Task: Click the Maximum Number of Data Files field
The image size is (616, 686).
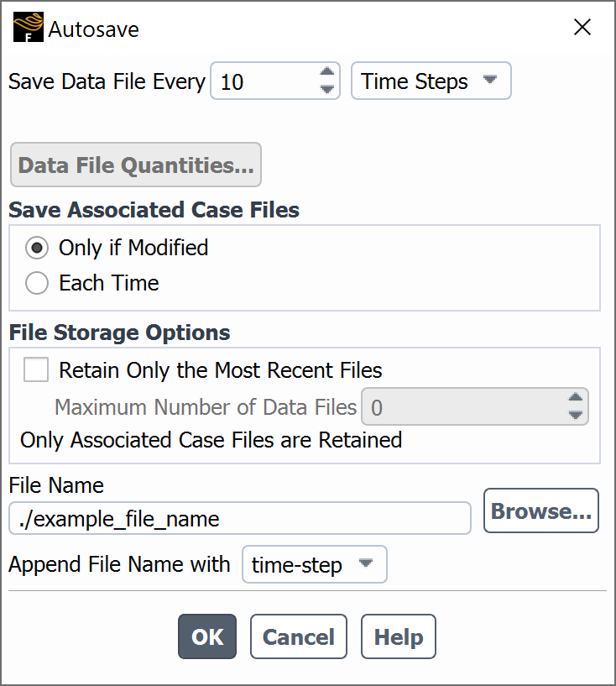Action: [x=475, y=406]
